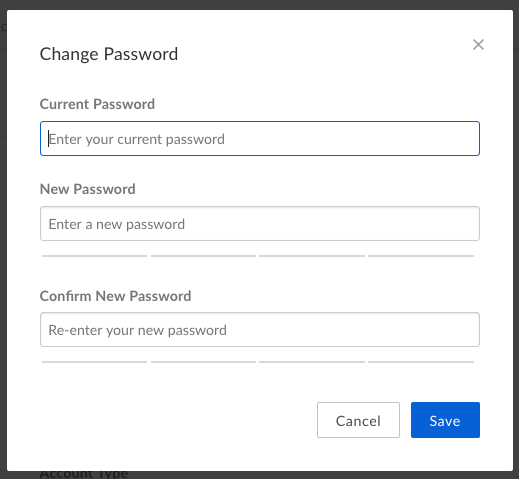Click last strength segment under Confirm New Password

[421, 362]
